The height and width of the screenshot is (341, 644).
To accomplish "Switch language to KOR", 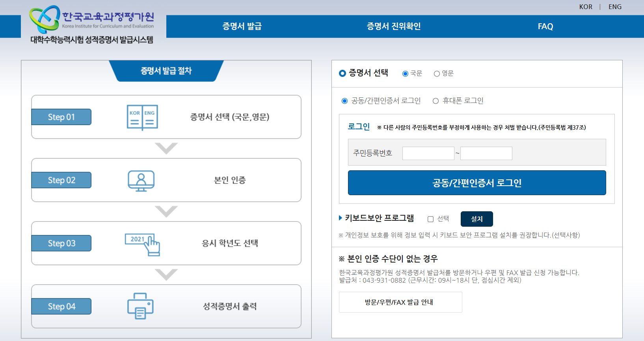I will 586,7.
